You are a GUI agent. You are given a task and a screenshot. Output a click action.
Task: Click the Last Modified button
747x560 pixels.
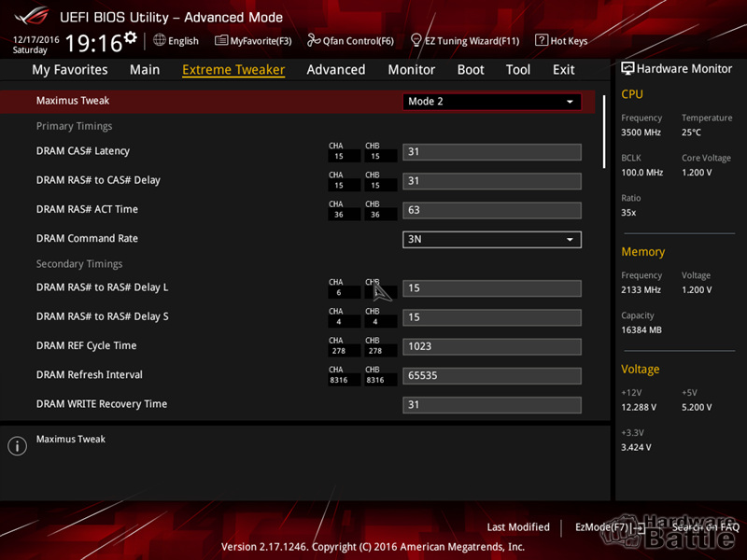click(x=518, y=527)
